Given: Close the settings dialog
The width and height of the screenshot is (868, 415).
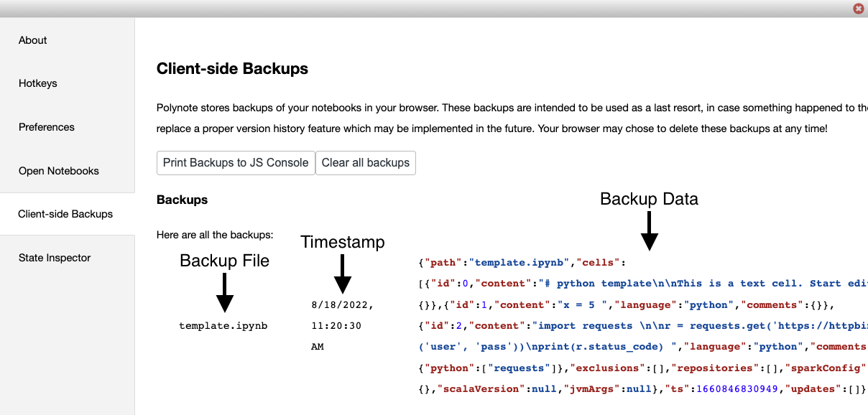Looking at the screenshot, I should tap(859, 9).
